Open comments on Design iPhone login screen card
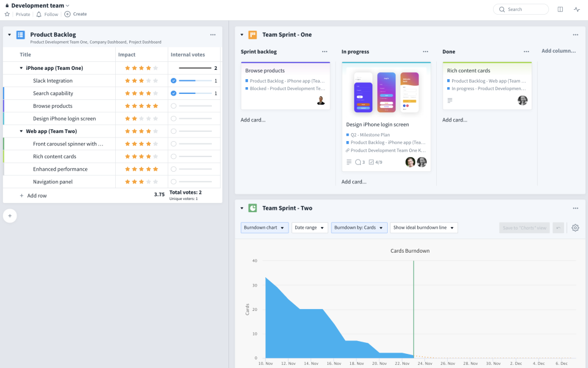 (357, 162)
